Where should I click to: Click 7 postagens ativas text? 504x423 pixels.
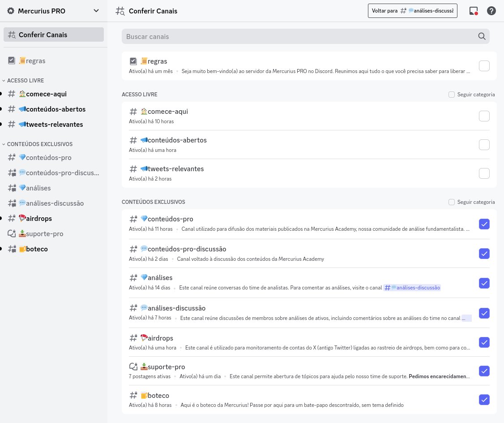coord(150,376)
